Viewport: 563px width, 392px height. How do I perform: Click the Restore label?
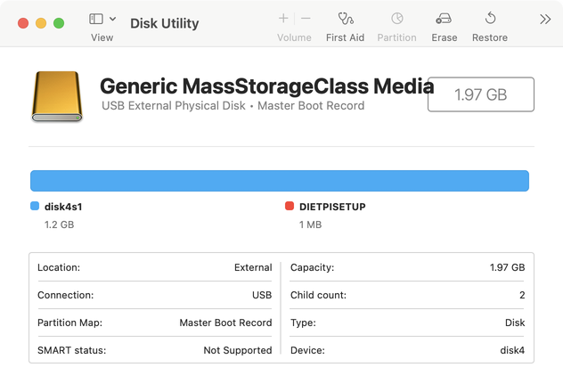[x=490, y=37]
